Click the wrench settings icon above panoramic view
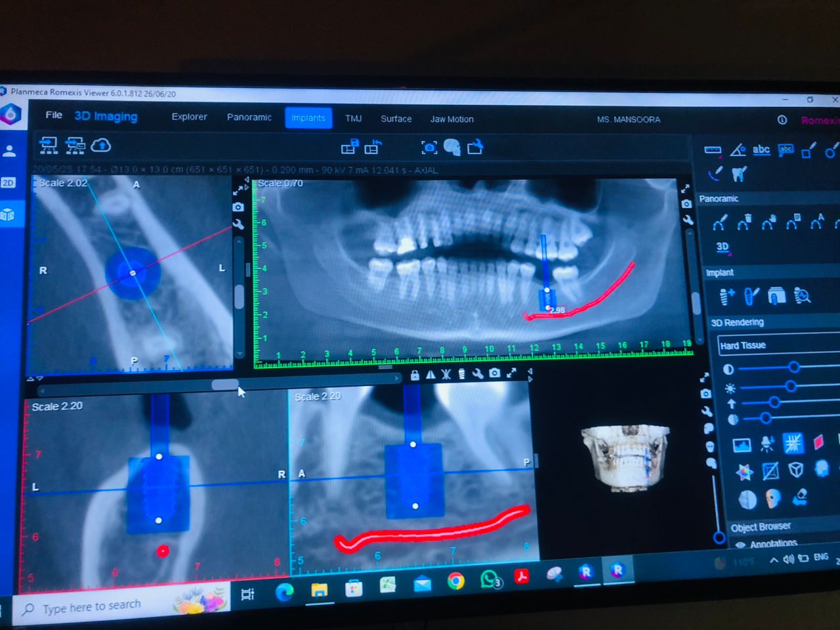 coord(688,219)
